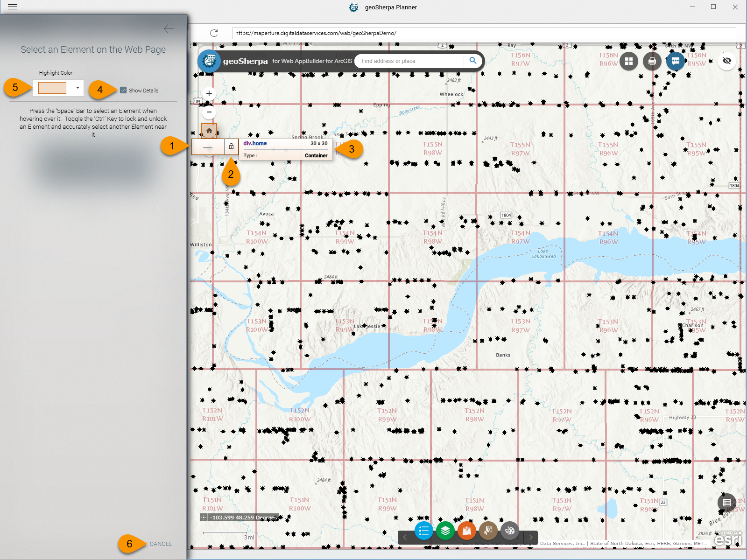The image size is (747, 560).
Task: Open the gray palette Draw widget
Action: [510, 531]
